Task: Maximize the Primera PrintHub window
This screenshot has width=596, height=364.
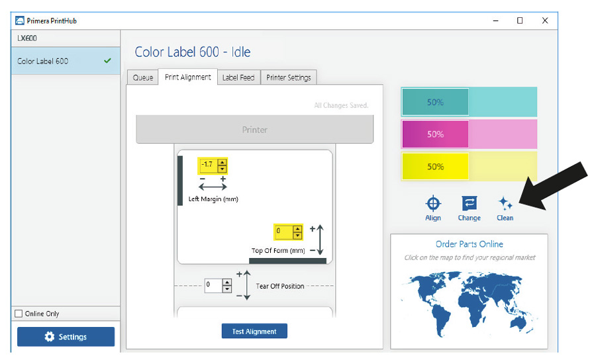Action: click(520, 21)
